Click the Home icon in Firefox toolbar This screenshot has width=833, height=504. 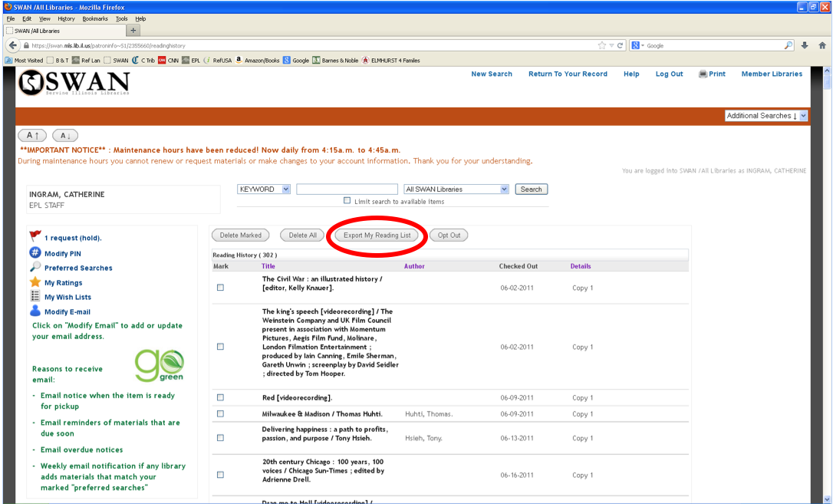tap(822, 46)
